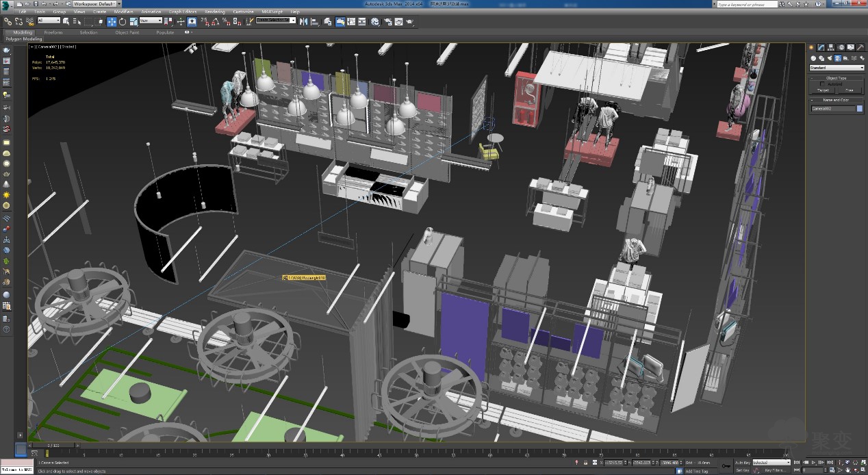Collapse the Name and Color rollout
This screenshot has height=475, width=868.
[x=837, y=100]
